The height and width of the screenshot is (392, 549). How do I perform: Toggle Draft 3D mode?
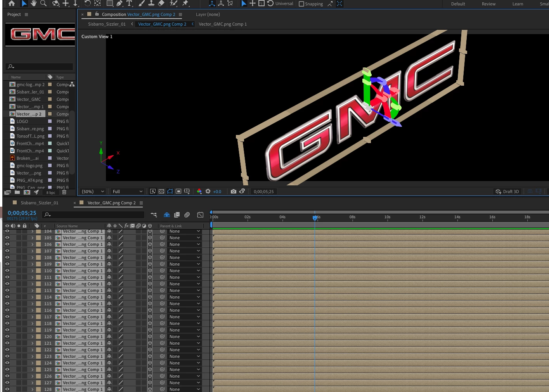(x=507, y=192)
